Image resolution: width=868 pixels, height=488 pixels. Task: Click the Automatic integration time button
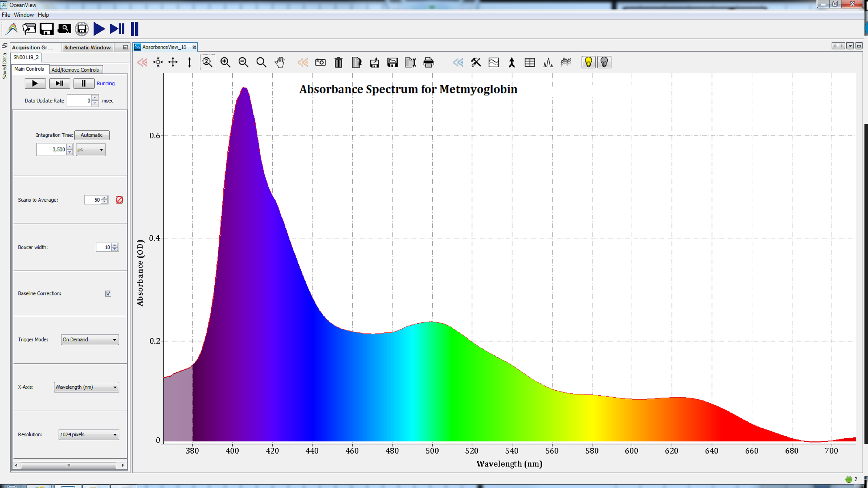[92, 135]
